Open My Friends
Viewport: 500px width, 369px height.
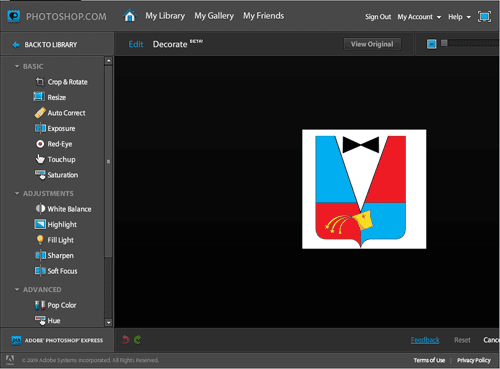pyautogui.click(x=263, y=16)
